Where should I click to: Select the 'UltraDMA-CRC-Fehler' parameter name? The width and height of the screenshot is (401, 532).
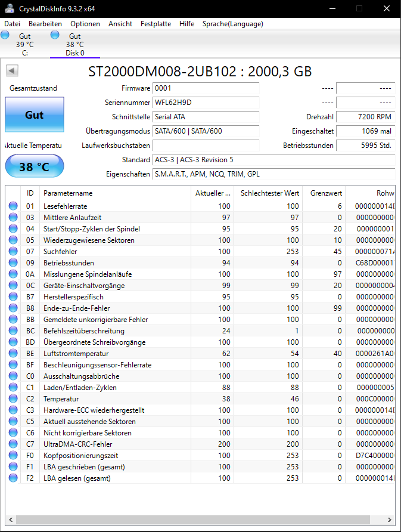click(77, 444)
